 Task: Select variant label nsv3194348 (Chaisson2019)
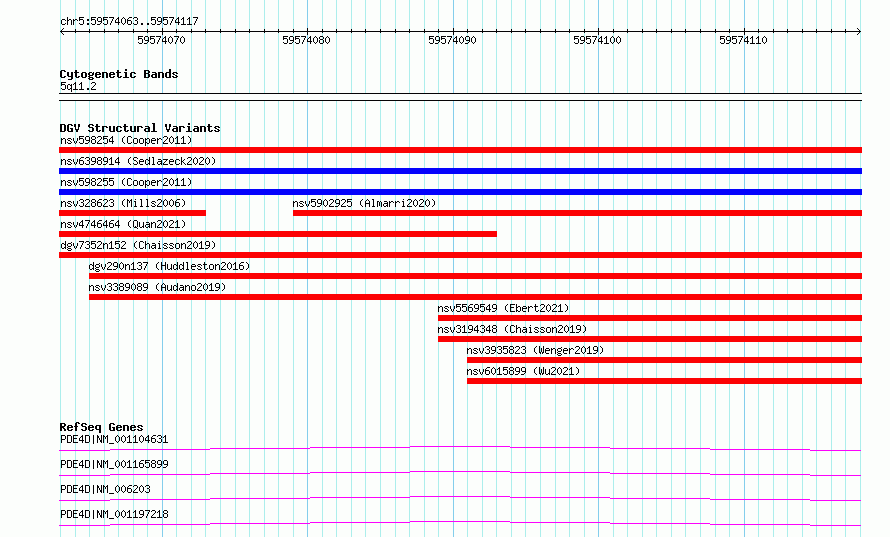coord(512,329)
